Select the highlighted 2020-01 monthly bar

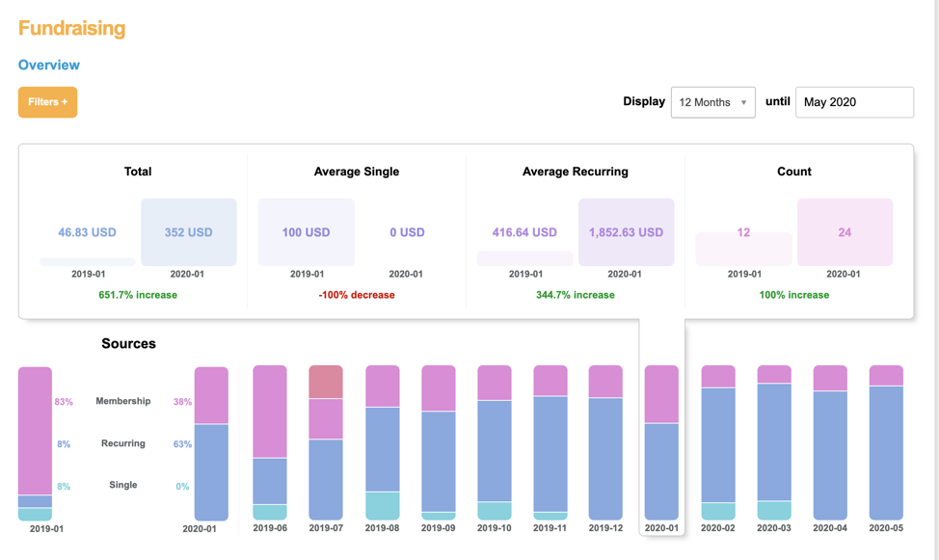point(661,443)
